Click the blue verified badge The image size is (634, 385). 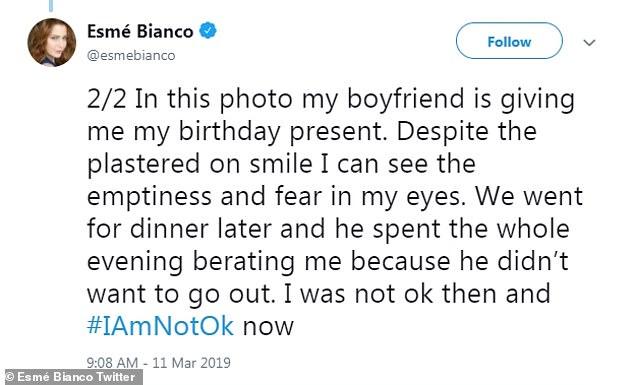(x=207, y=31)
